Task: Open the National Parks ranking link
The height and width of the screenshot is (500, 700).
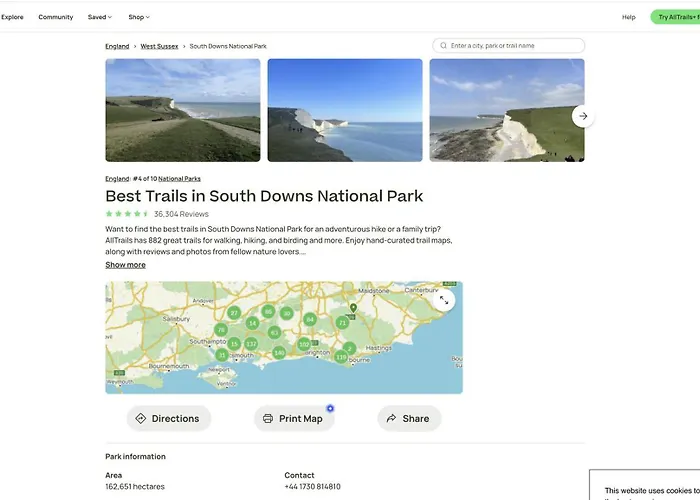Action: pyautogui.click(x=179, y=179)
